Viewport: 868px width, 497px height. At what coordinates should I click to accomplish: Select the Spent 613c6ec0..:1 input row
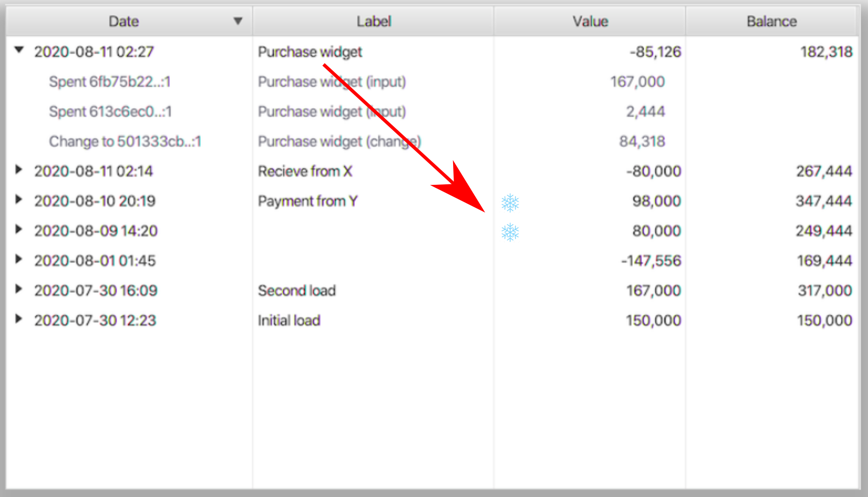110,111
